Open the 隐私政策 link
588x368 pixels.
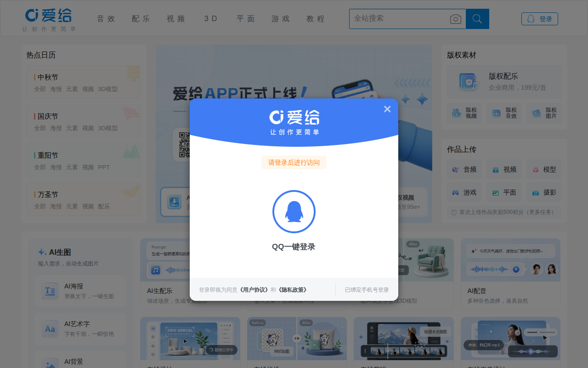tap(293, 290)
